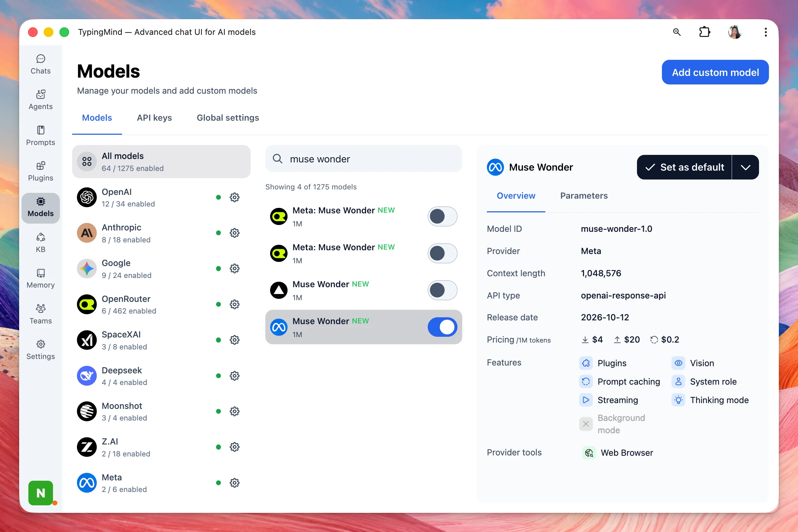Screen dimensions: 798x532
Task: Open the user profile avatar
Action: click(x=734, y=32)
